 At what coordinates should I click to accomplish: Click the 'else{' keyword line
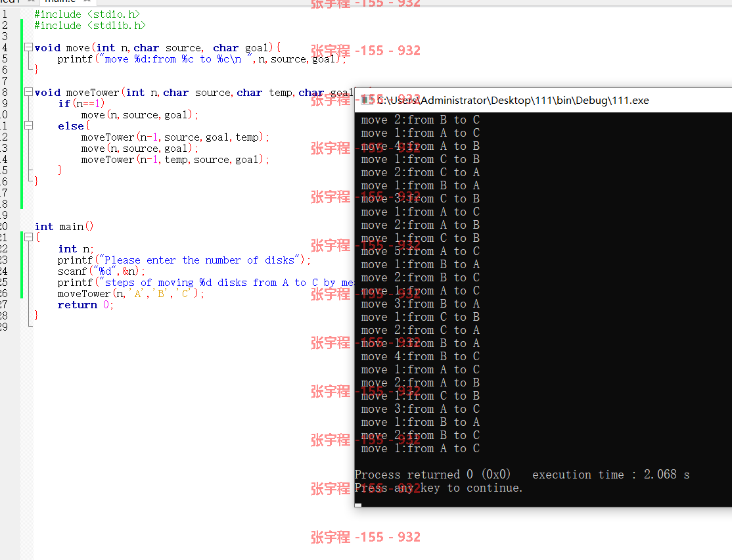coord(74,126)
